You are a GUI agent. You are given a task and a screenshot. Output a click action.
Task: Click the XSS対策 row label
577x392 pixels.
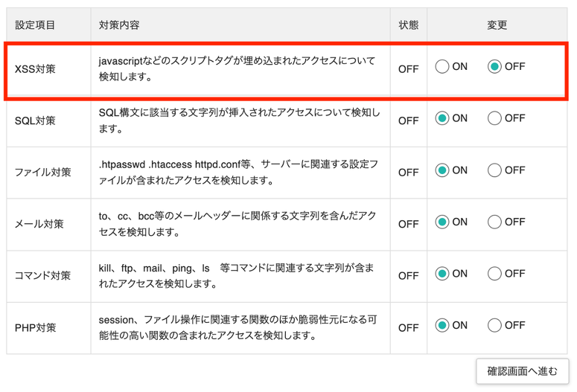click(x=35, y=69)
